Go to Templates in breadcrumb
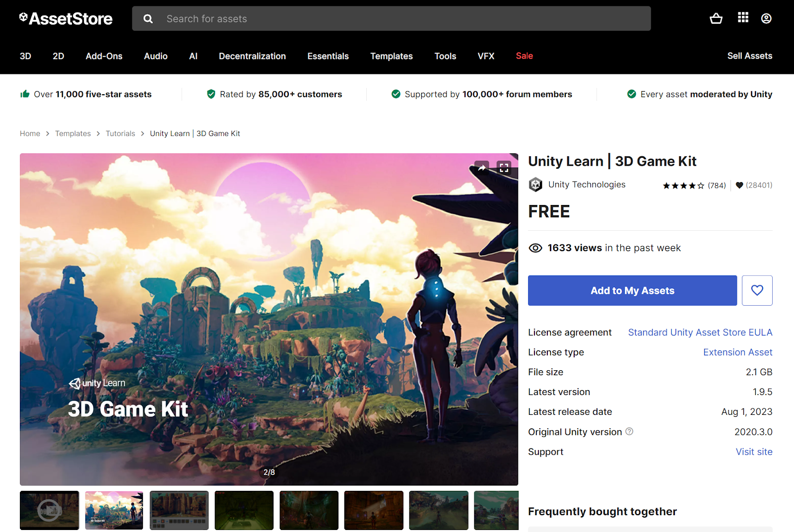794x532 pixels. pos(73,133)
